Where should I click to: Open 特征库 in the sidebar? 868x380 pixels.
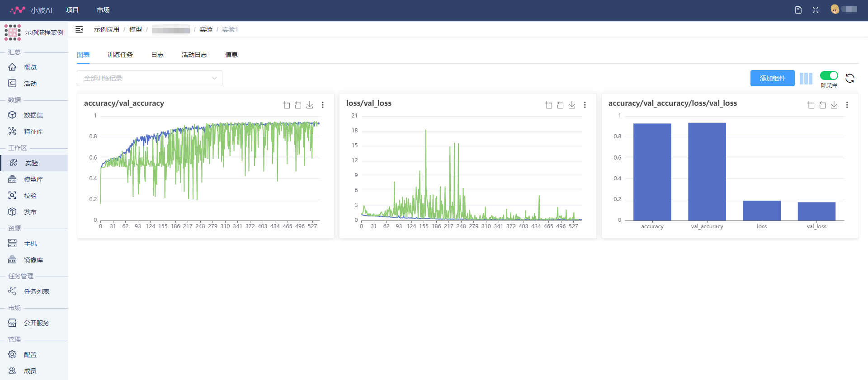click(x=34, y=131)
